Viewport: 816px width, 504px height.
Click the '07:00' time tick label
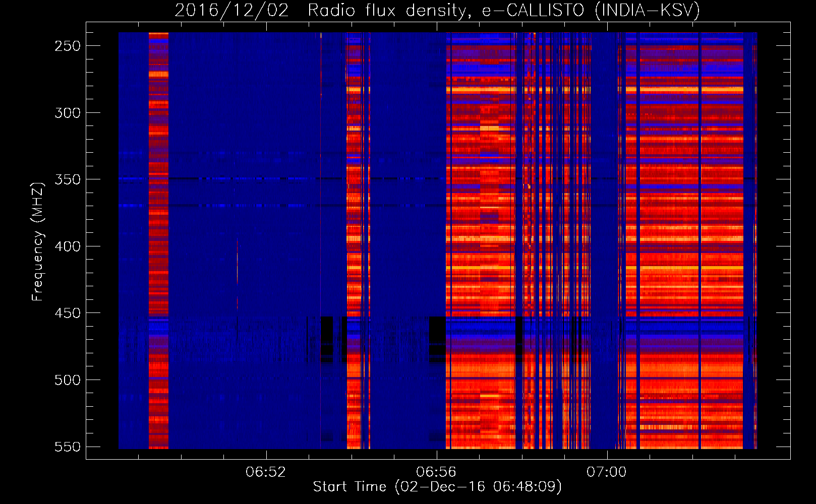pos(607,472)
